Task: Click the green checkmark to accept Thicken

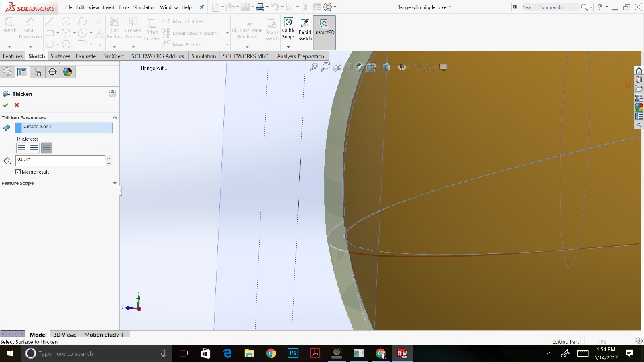Action: (6, 105)
